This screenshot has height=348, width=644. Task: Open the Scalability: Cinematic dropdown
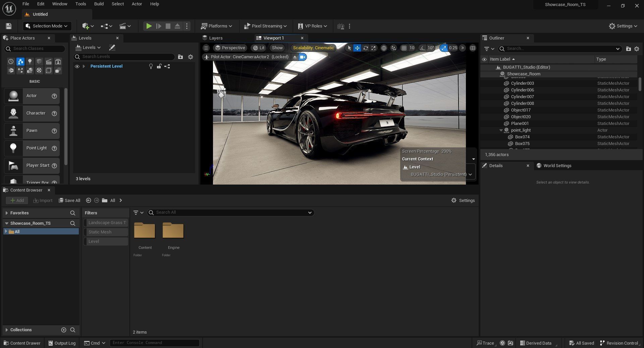click(313, 48)
